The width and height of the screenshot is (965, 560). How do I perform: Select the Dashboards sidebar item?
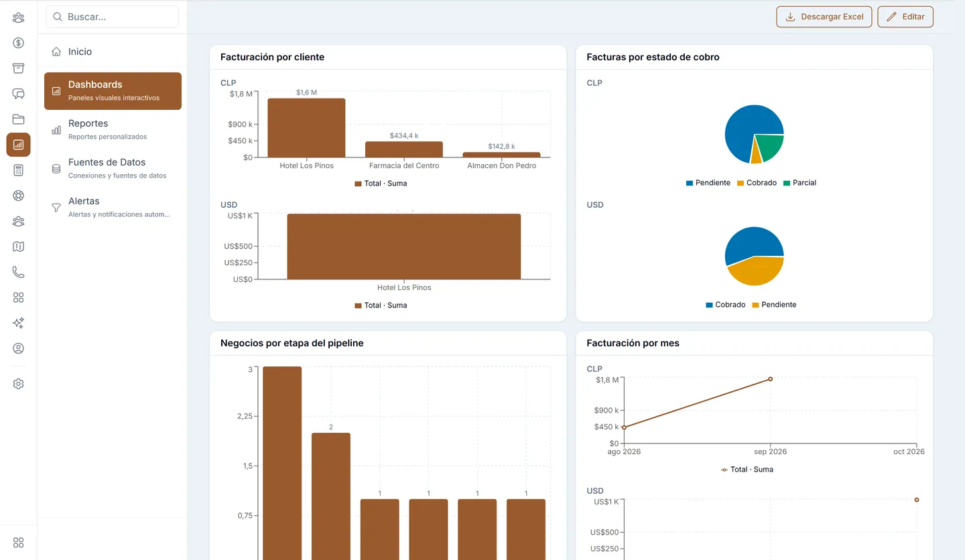point(113,91)
